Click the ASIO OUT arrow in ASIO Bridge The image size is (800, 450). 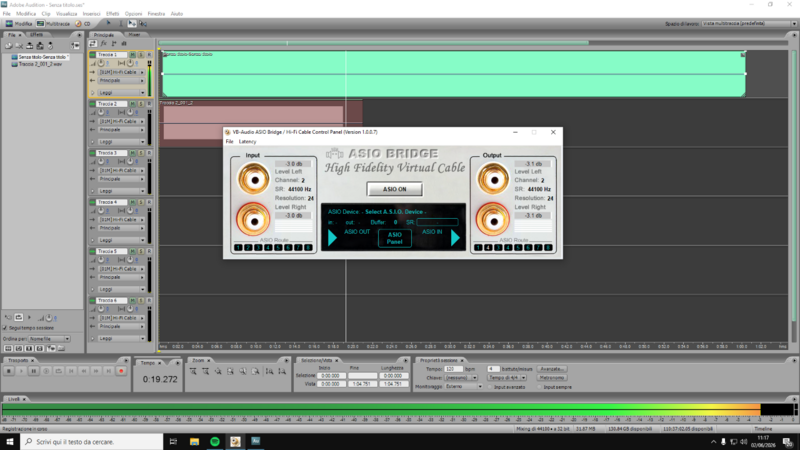click(x=333, y=237)
